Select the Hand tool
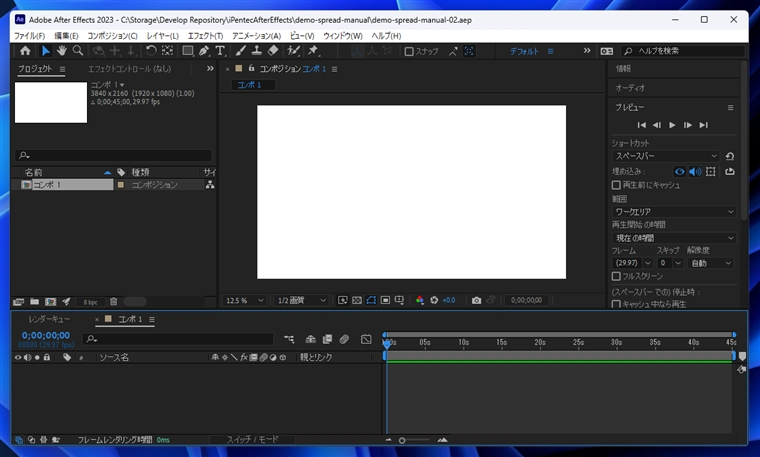The height and width of the screenshot is (457, 760). pos(62,50)
